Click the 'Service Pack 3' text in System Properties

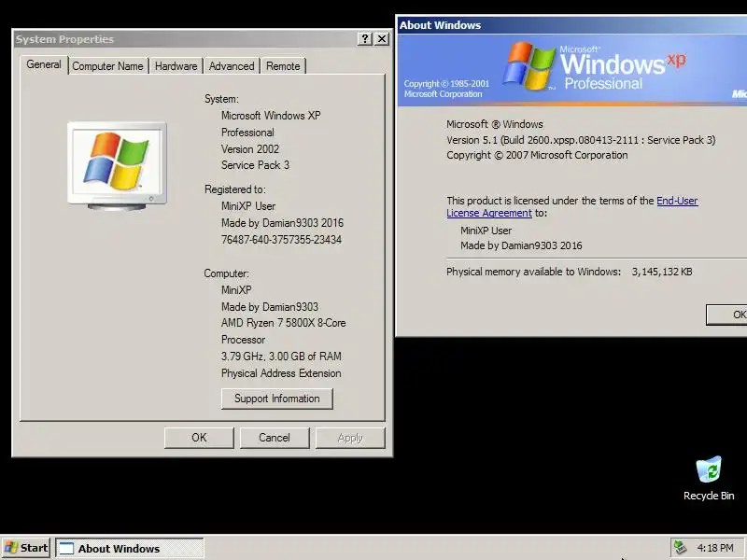click(x=255, y=165)
